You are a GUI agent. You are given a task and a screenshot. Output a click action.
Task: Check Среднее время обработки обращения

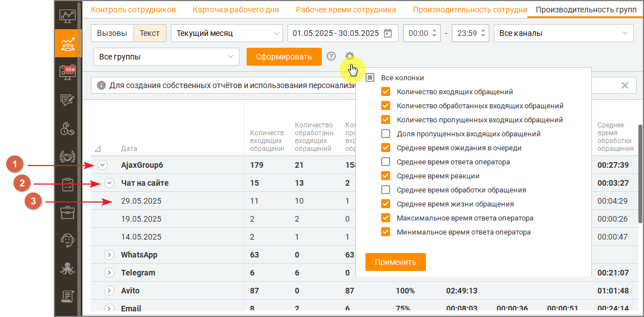pyautogui.click(x=385, y=190)
